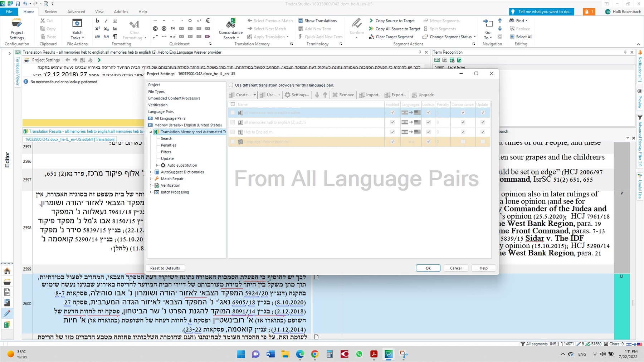Insert euro symbol from QuickInsert
This screenshot has width=644, height=362.
[x=208, y=21]
